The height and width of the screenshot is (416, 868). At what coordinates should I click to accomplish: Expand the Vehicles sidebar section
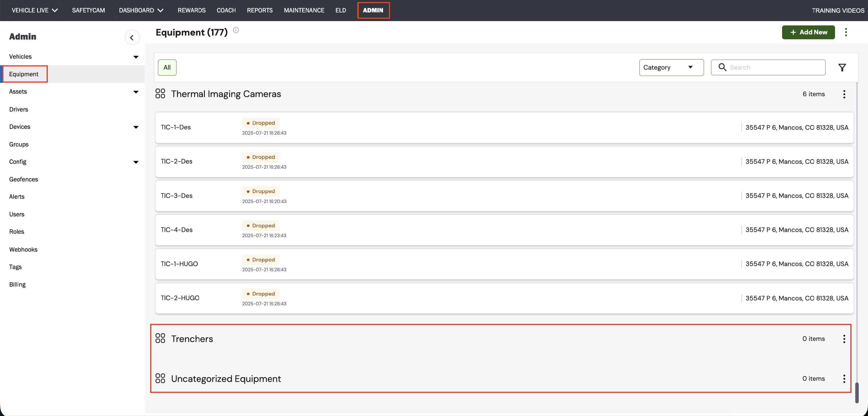point(136,57)
